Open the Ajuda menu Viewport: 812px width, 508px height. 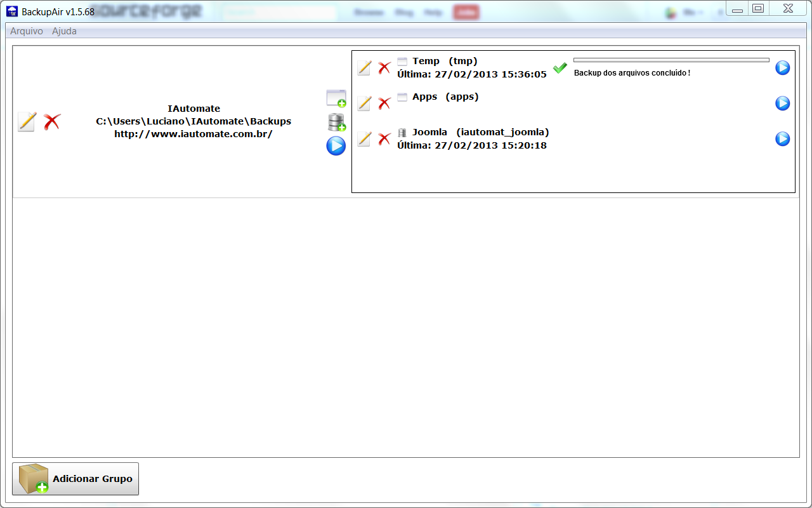tap(64, 31)
